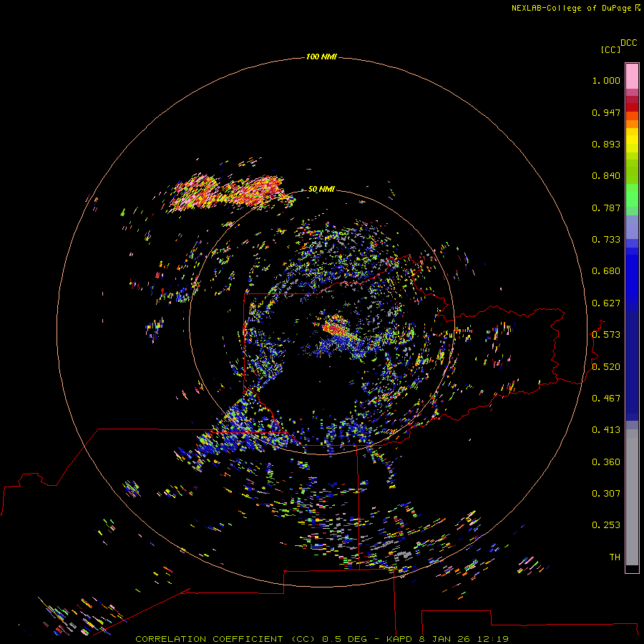This screenshot has height=644, width=644.
Task: Select the 0.840 legend value
Action: [x=606, y=176]
